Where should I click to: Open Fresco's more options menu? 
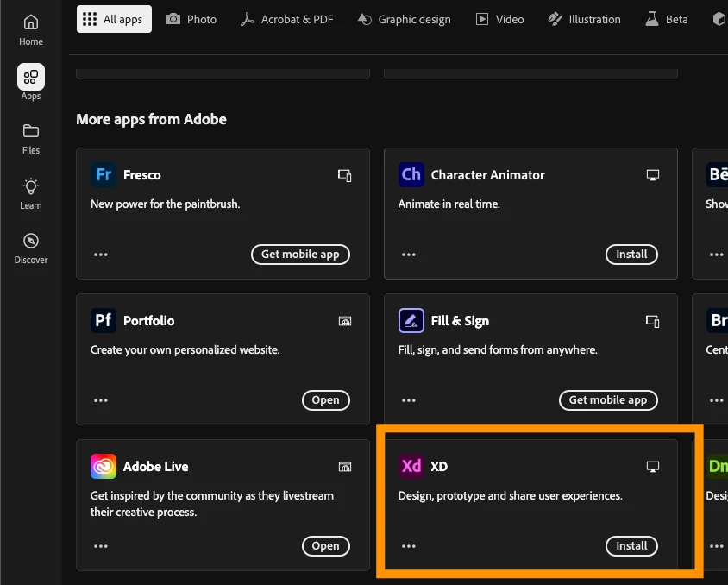coord(101,255)
